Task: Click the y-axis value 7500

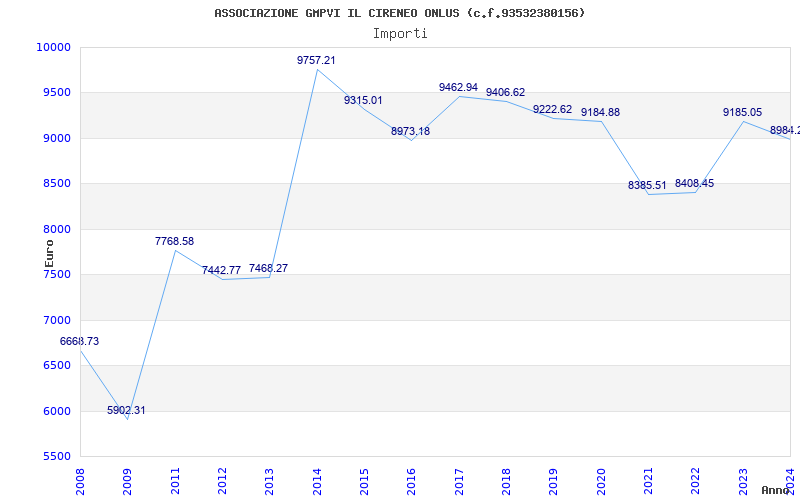Action: coord(56,274)
